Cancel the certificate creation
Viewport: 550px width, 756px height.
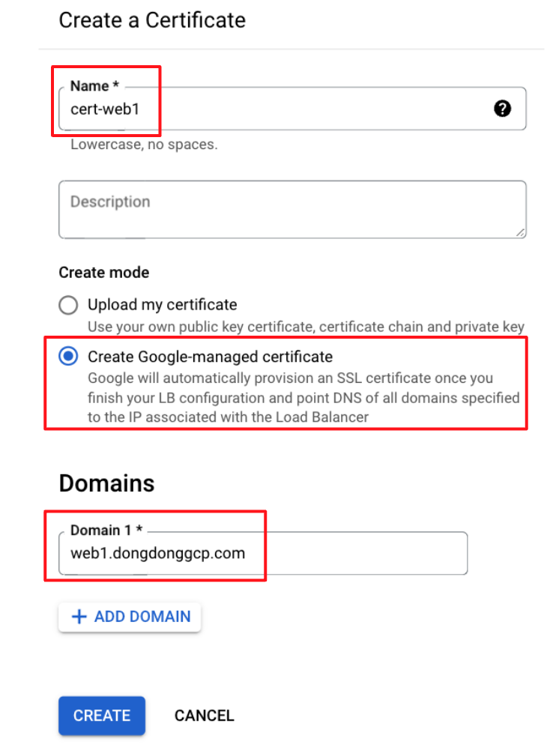click(x=204, y=716)
